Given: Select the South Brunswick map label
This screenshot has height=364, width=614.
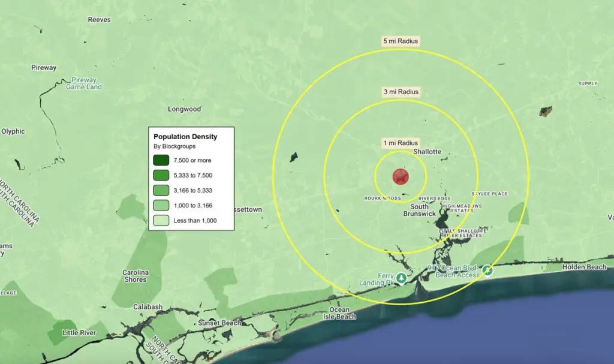Looking at the screenshot, I should (x=419, y=210).
